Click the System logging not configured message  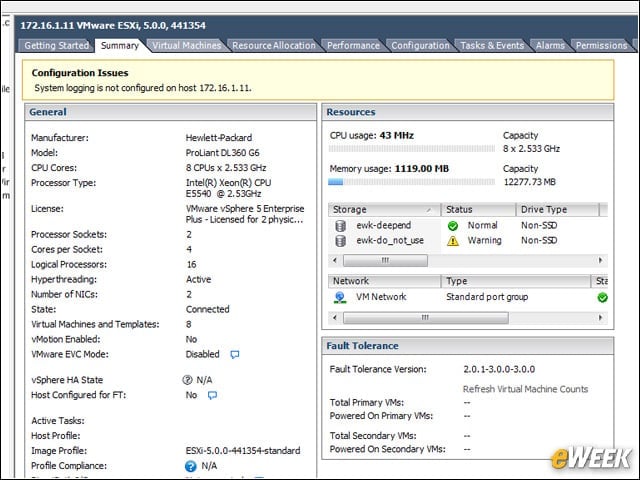click(143, 88)
